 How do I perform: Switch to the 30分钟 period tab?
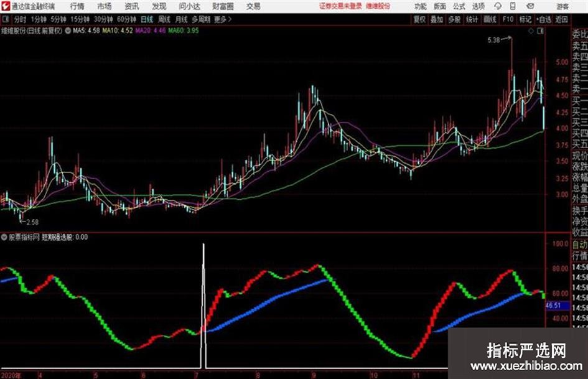click(103, 19)
